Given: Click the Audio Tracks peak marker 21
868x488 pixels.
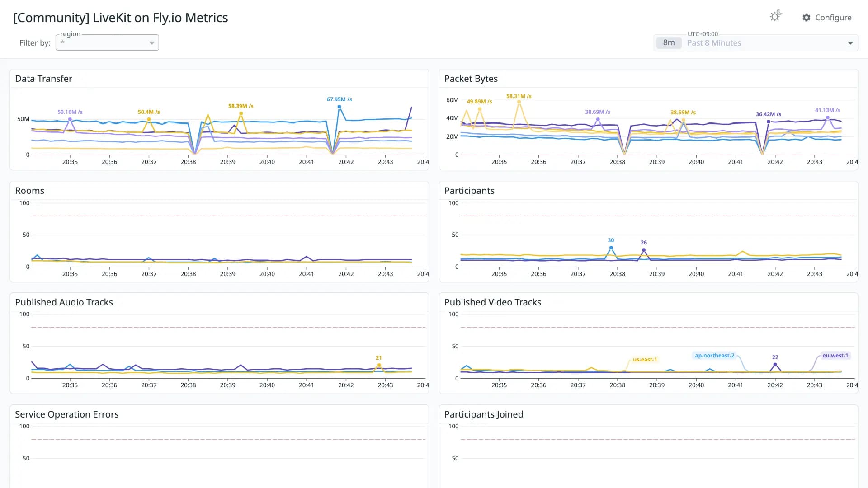Looking at the screenshot, I should pos(379,365).
